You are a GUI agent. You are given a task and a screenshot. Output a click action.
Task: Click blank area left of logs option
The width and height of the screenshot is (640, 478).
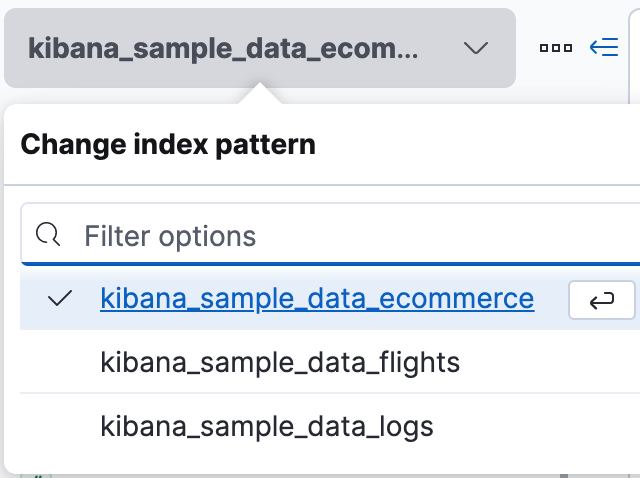[60, 426]
